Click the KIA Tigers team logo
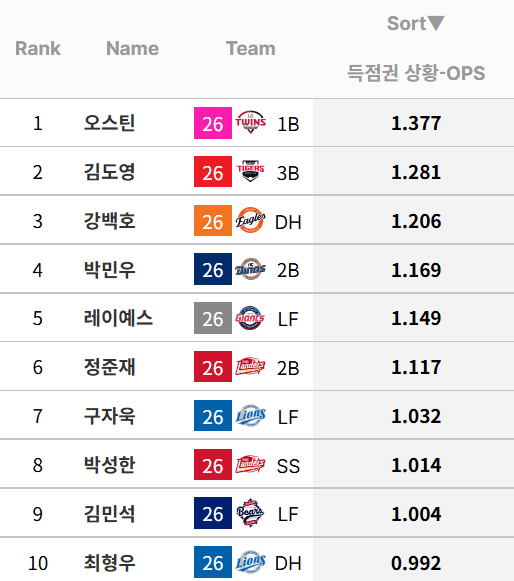Viewport: 514px width, 581px height. click(x=251, y=171)
